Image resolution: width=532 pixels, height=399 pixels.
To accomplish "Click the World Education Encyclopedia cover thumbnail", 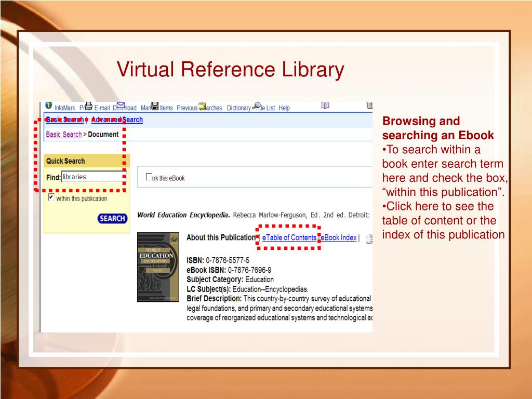I will (158, 267).
